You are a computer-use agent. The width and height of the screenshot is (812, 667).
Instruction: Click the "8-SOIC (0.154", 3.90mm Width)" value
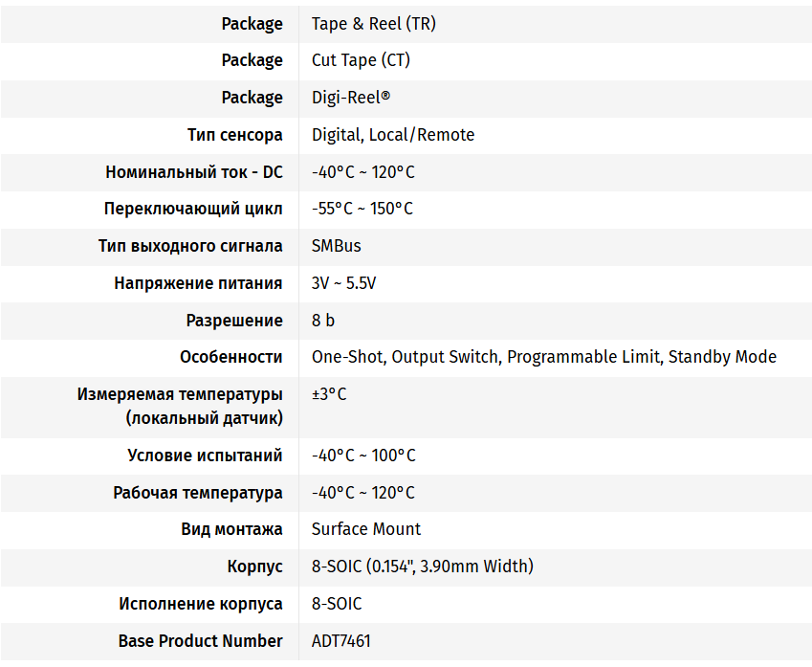tap(423, 567)
